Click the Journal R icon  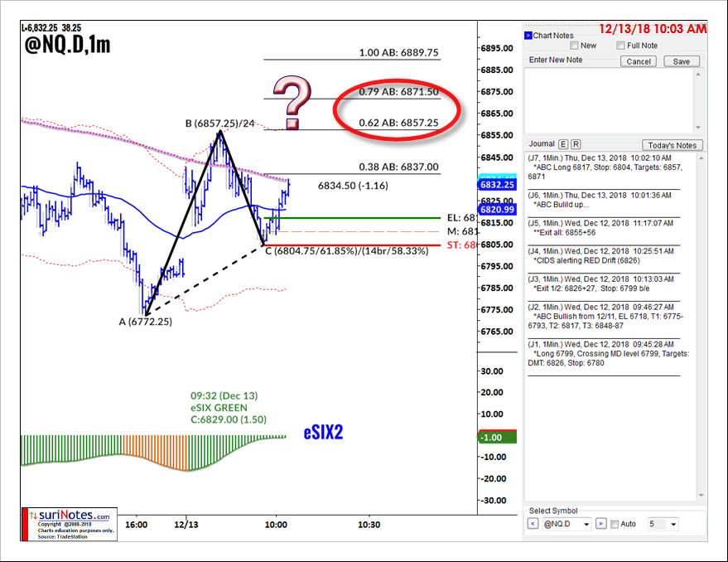tap(576, 143)
